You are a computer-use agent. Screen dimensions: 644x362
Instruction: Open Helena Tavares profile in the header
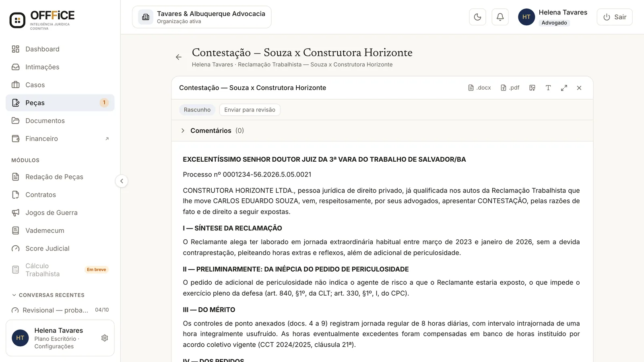[x=553, y=17]
